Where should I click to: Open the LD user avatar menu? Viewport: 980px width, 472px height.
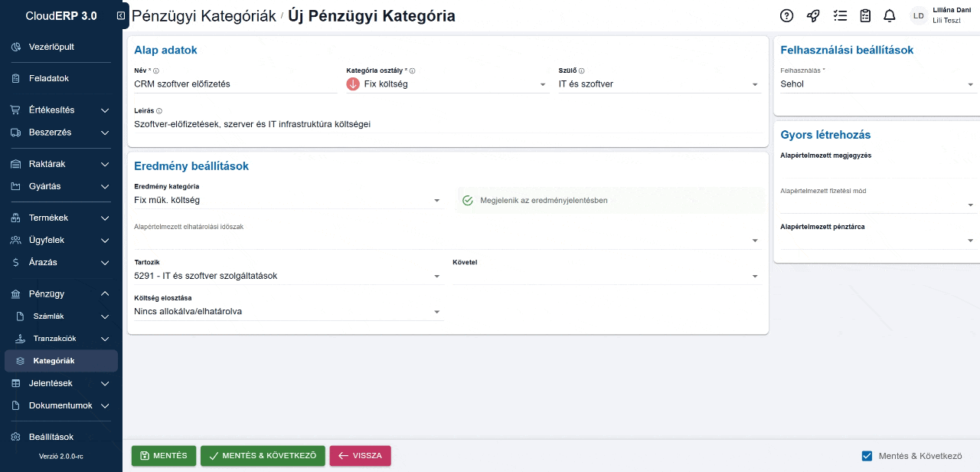point(918,15)
